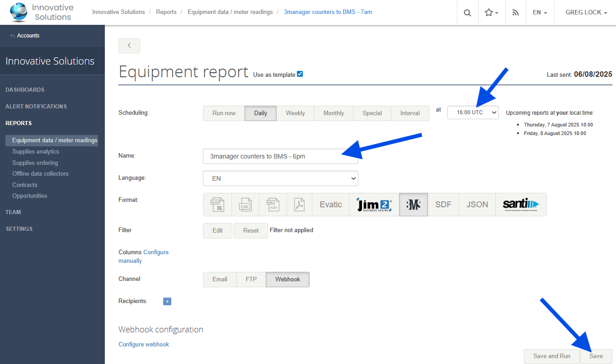Image resolution: width=616 pixels, height=364 pixels.
Task: Open Contracts in sidebar
Action: click(x=25, y=185)
